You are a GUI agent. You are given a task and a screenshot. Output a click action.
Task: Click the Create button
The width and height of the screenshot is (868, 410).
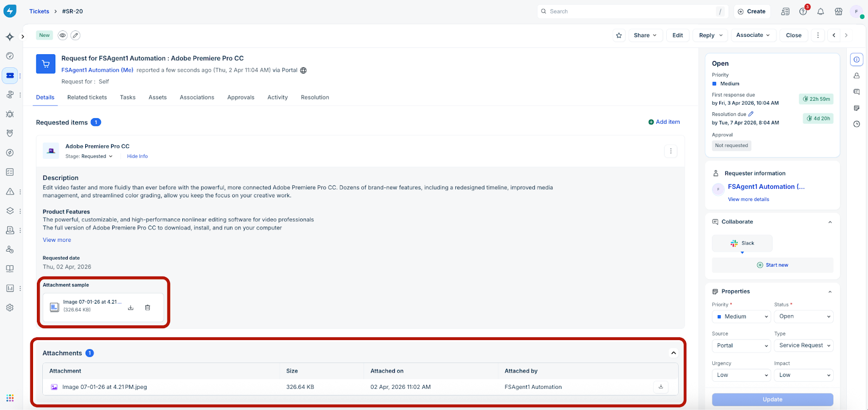click(752, 11)
